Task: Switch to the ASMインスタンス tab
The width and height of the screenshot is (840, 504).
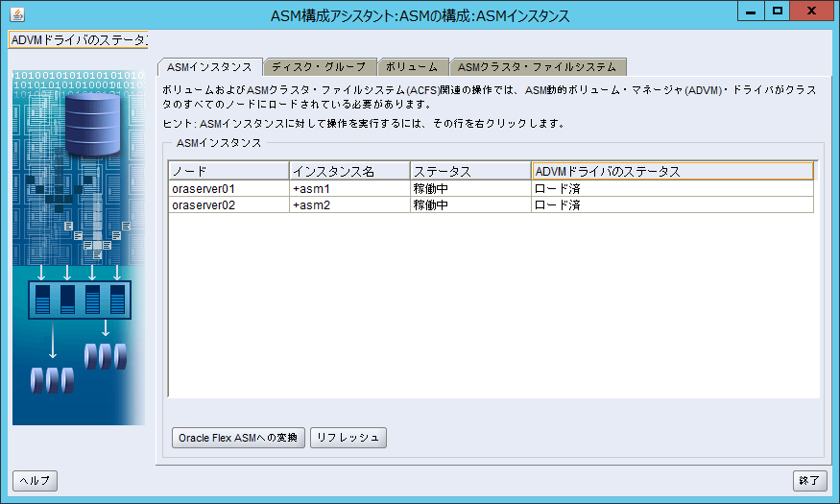Action: tap(209, 67)
